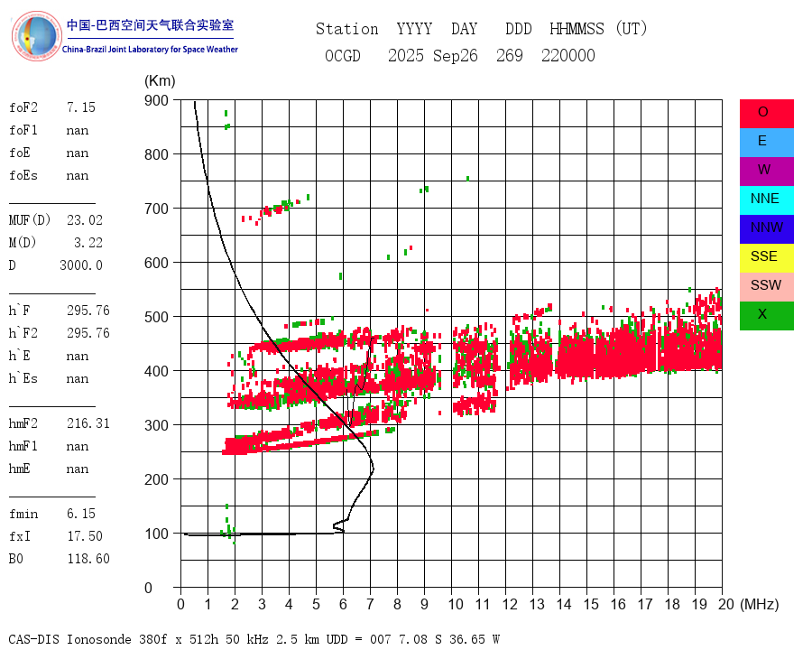Click the M(D) value 3.22
812x650 pixels.
88,243
